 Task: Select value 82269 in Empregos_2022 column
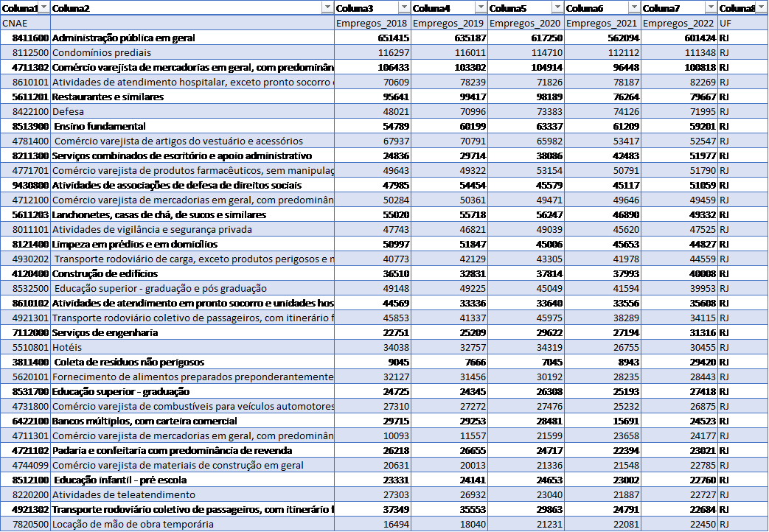678,83
